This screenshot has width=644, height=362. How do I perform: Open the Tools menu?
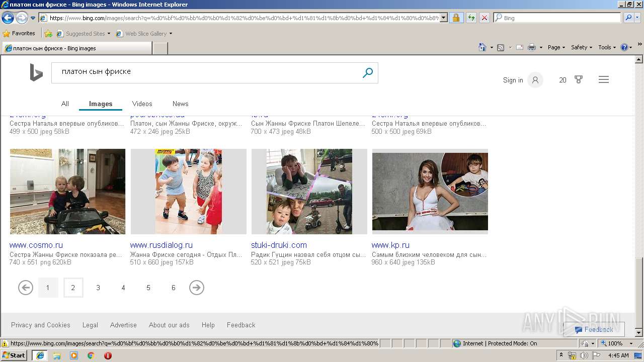[607, 47]
